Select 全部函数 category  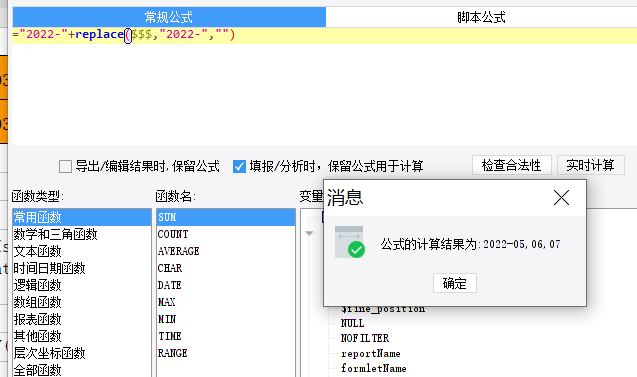[82, 370]
